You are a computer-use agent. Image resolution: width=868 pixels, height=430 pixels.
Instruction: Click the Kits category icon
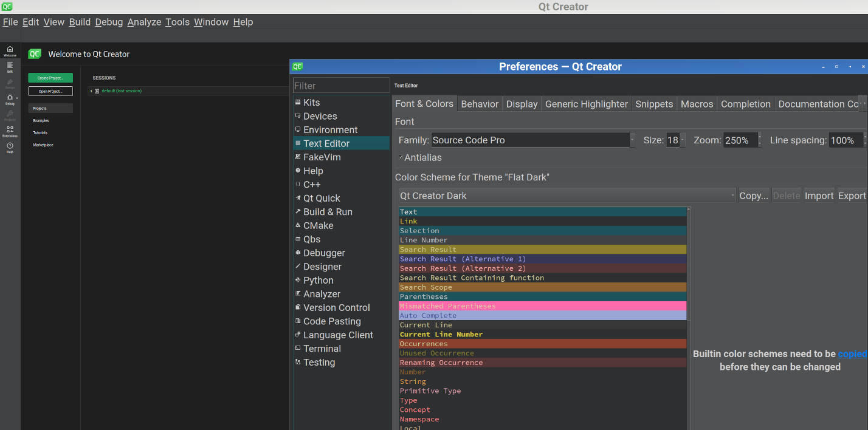298,102
